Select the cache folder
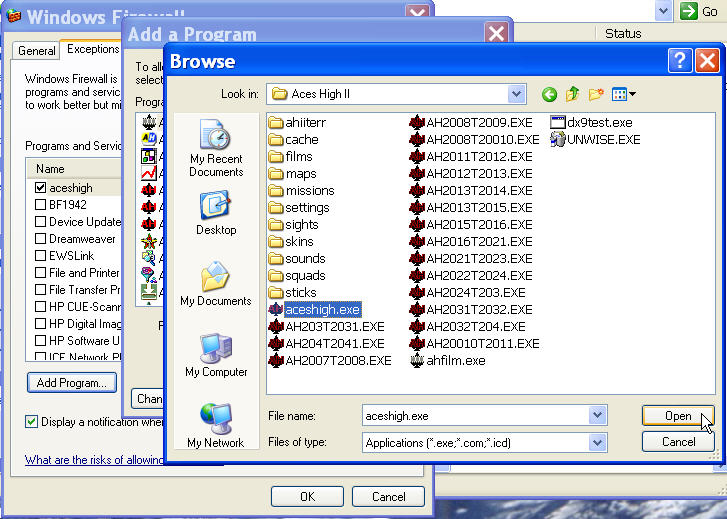This screenshot has width=727, height=519. click(293, 140)
